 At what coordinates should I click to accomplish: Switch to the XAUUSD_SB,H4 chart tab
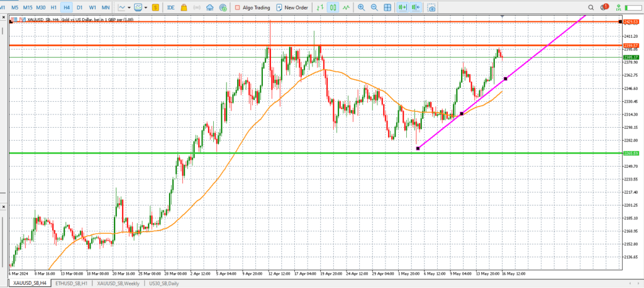[30, 283]
